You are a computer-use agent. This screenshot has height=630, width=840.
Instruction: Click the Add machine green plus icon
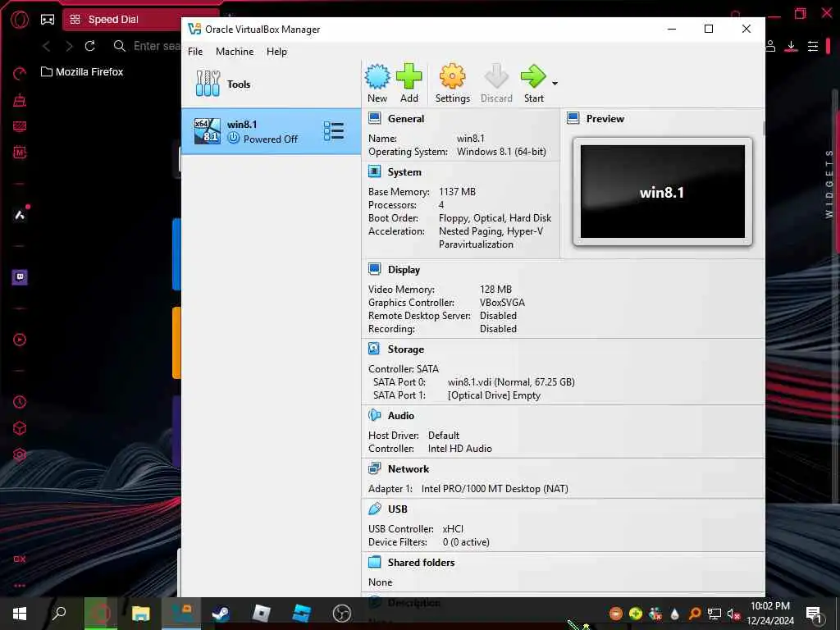point(409,76)
